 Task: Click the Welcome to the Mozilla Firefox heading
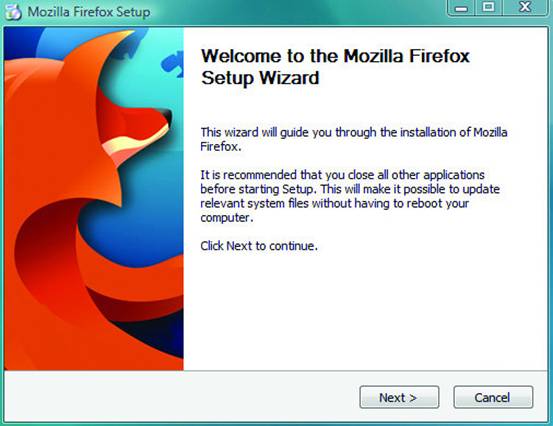click(335, 56)
